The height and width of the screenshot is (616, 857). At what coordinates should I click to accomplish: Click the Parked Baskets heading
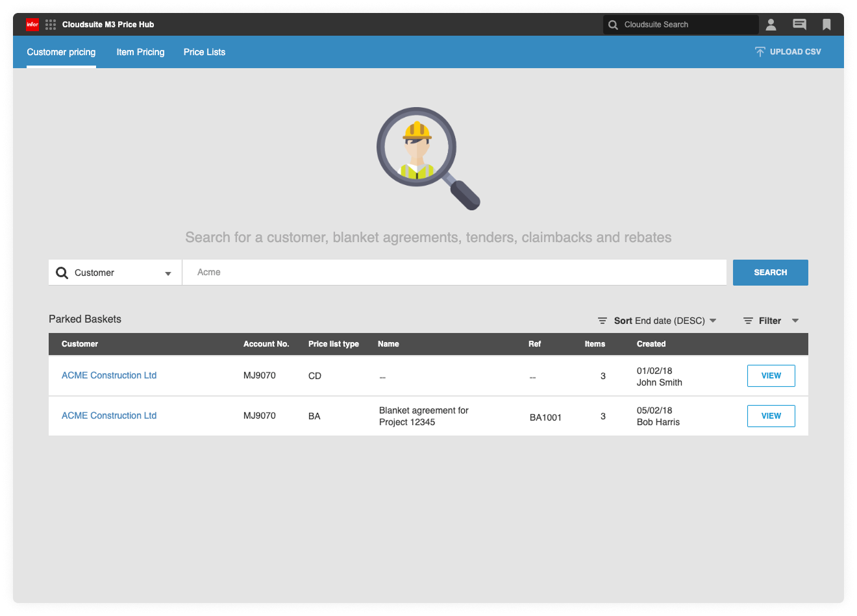85,319
